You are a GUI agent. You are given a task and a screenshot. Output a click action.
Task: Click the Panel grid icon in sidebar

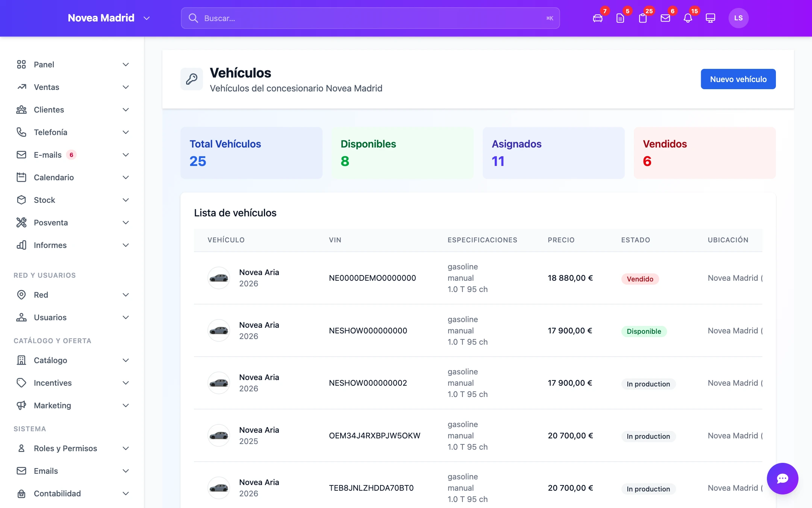point(21,64)
